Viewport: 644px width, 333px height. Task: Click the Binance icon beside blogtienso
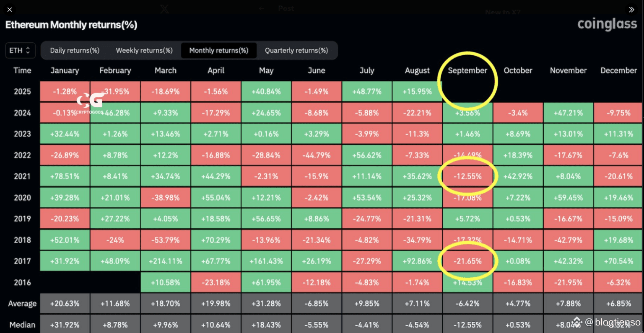(x=577, y=322)
